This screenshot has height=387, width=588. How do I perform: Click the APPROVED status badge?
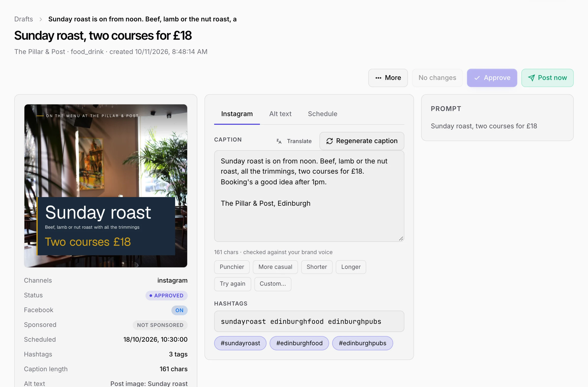166,296
